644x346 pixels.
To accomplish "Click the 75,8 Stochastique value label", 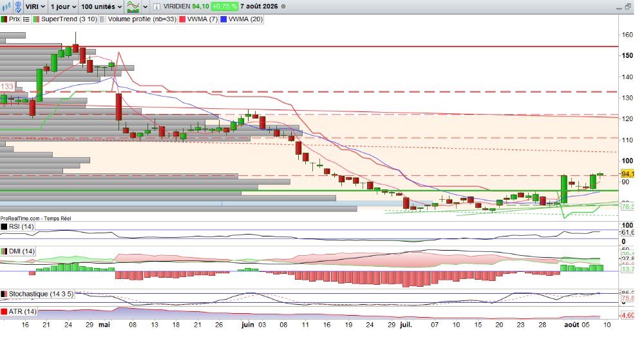I will pyautogui.click(x=627, y=298).
